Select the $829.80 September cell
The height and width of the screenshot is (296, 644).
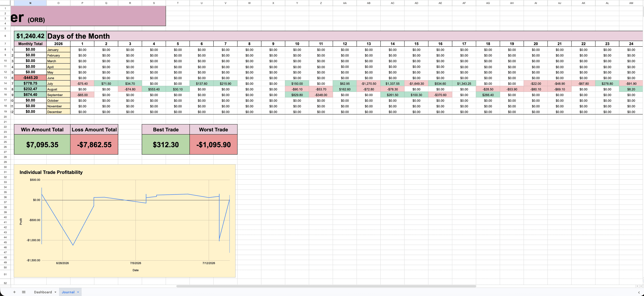[x=297, y=95]
